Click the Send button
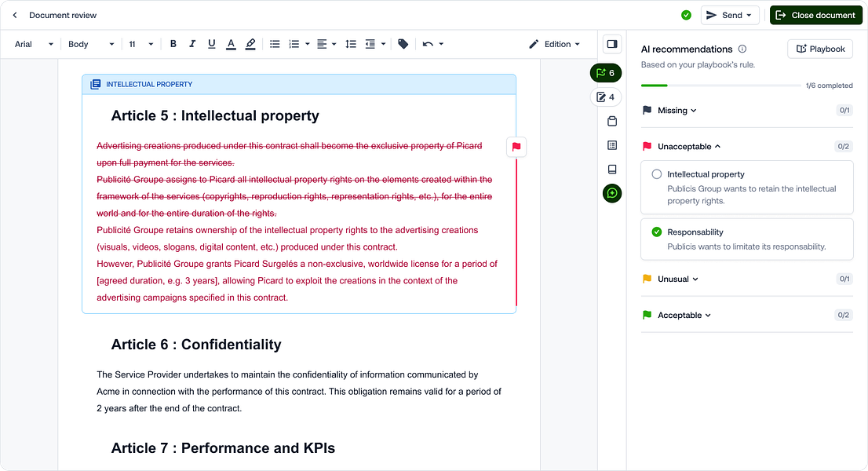This screenshot has width=868, height=471. tap(730, 15)
